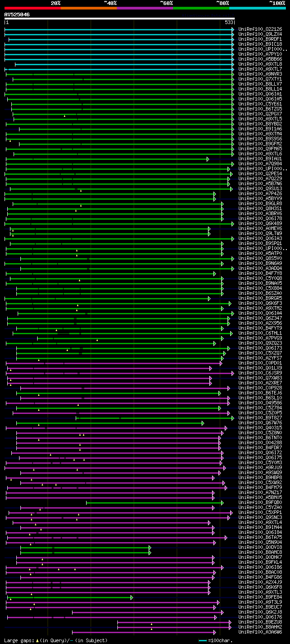Click the UniRef100_B9SPQ1 label
Image resolution: width=290 pixels, height=644 pixels.
click(260, 243)
